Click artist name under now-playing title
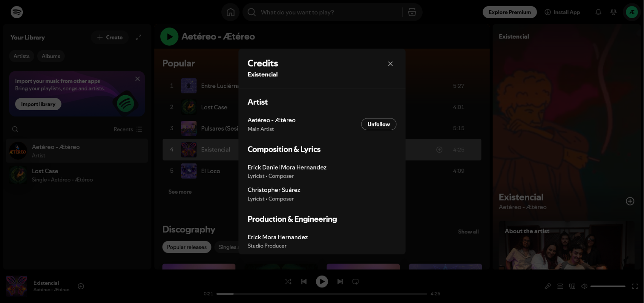Viewport: 644px width, 303px height. coord(51,290)
